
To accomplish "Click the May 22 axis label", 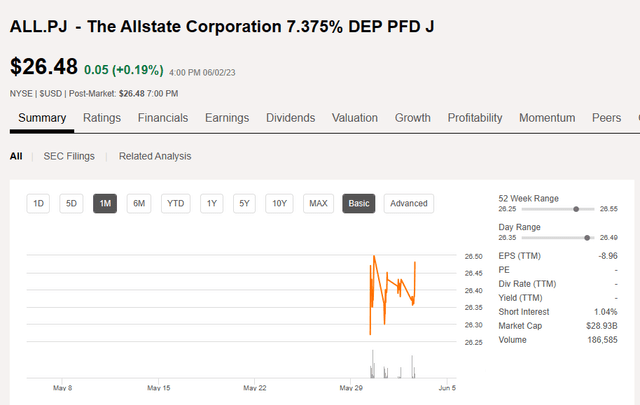I will (x=255, y=388).
